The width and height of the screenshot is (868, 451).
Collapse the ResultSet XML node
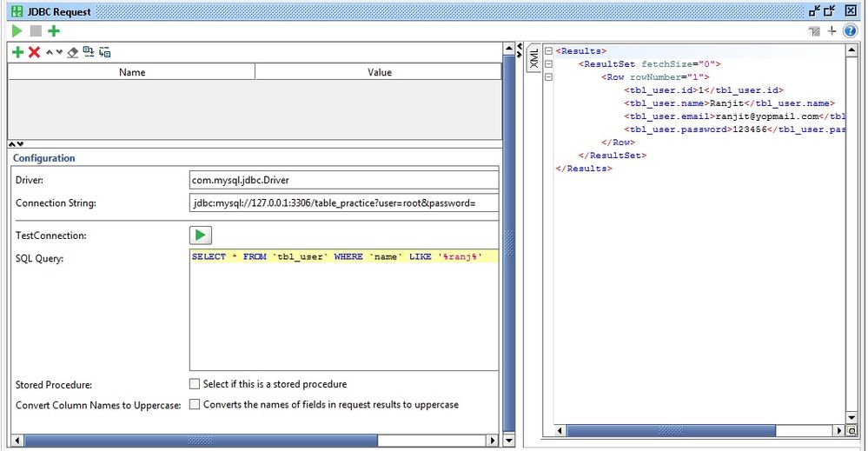click(549, 64)
